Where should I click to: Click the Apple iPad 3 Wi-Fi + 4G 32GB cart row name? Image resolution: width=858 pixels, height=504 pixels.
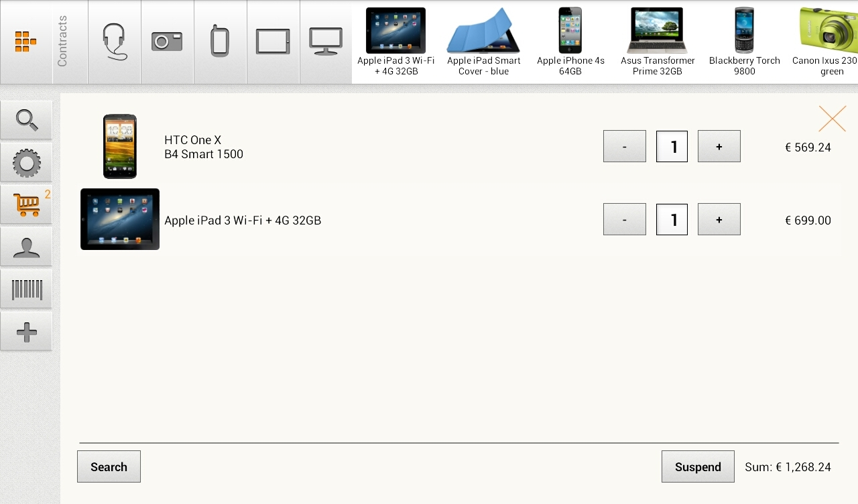click(243, 220)
